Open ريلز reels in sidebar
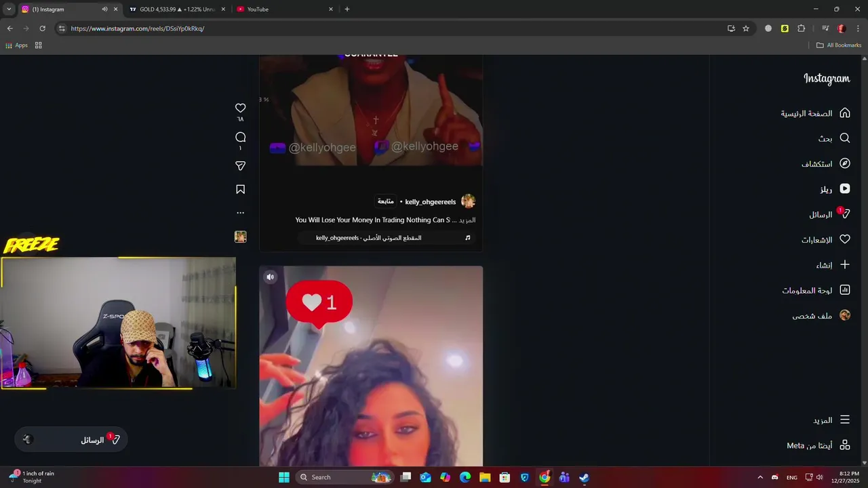This screenshot has height=488, width=868. 835,189
